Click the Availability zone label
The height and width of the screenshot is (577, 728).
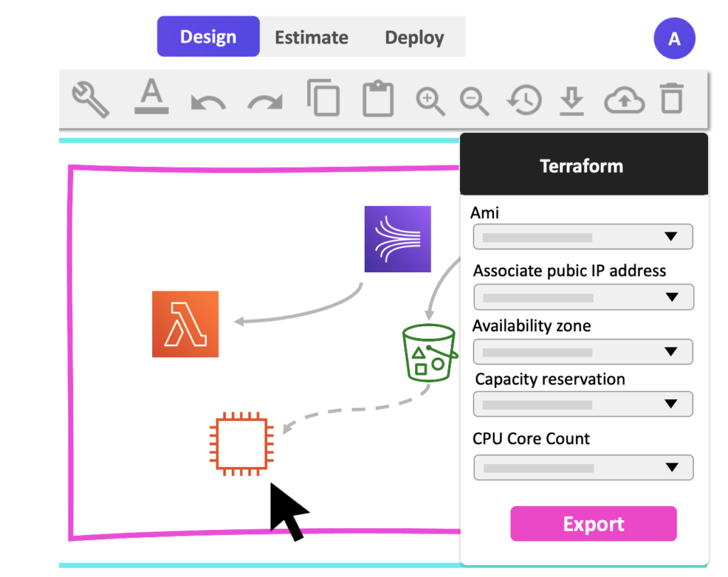tap(532, 326)
